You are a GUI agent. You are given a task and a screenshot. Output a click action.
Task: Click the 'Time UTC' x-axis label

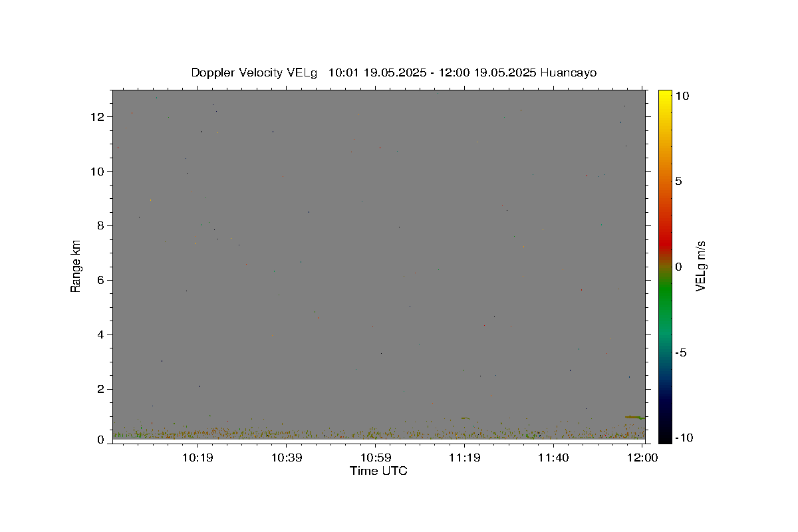(x=378, y=471)
